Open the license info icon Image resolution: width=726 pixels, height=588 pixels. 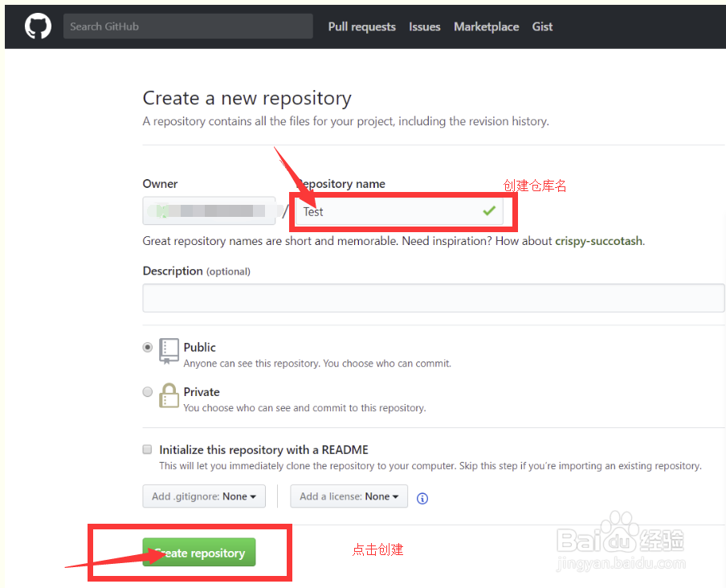tap(422, 498)
